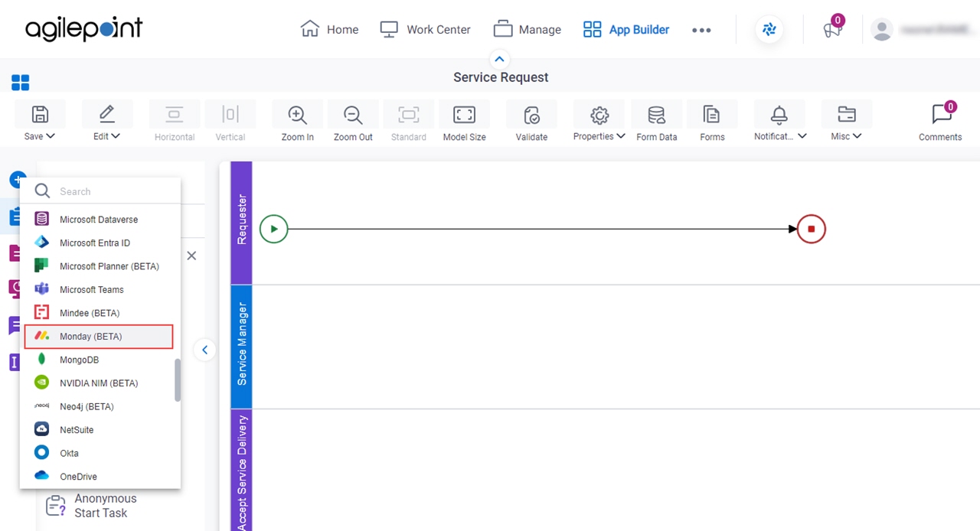
Task: Expand the Properties dropdown arrow
Action: [x=620, y=136]
